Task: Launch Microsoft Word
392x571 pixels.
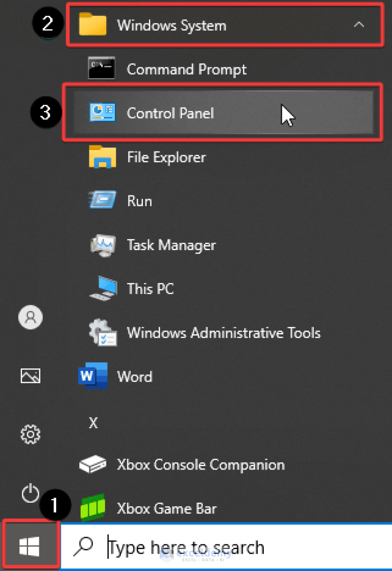Action: tap(134, 377)
